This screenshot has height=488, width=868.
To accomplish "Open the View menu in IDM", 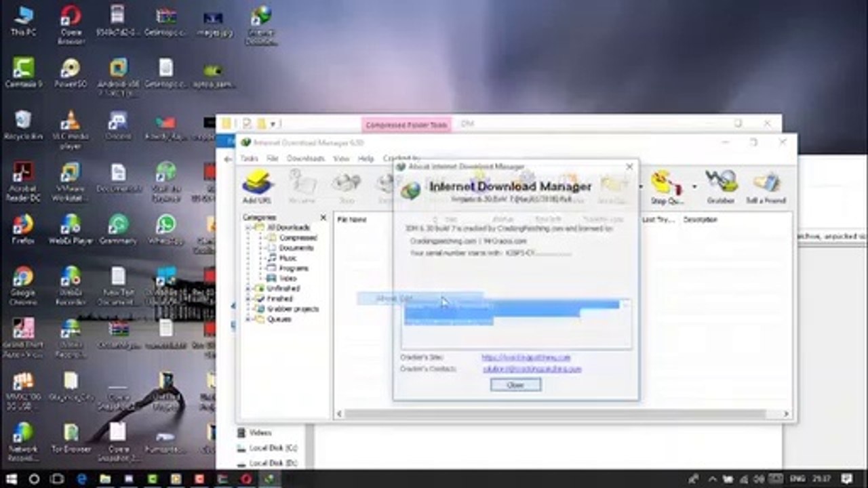I will click(x=341, y=158).
